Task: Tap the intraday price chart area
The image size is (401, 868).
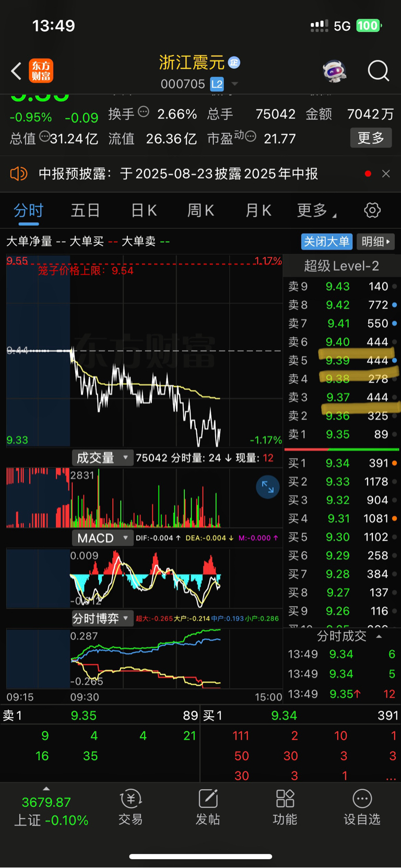Action: point(144,351)
